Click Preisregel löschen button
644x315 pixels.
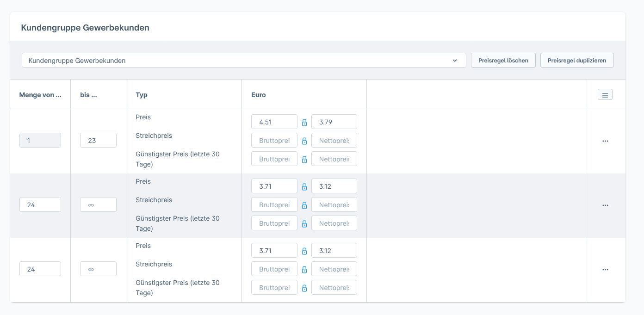point(503,61)
